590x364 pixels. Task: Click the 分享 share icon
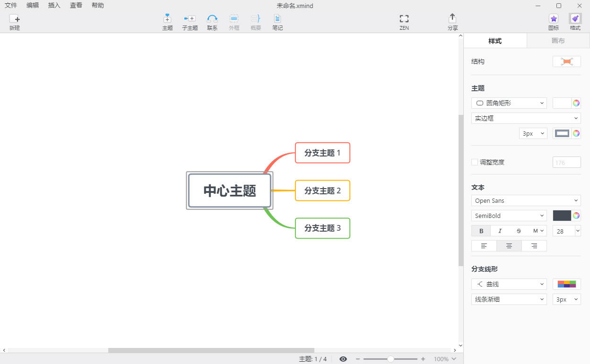[x=452, y=18]
